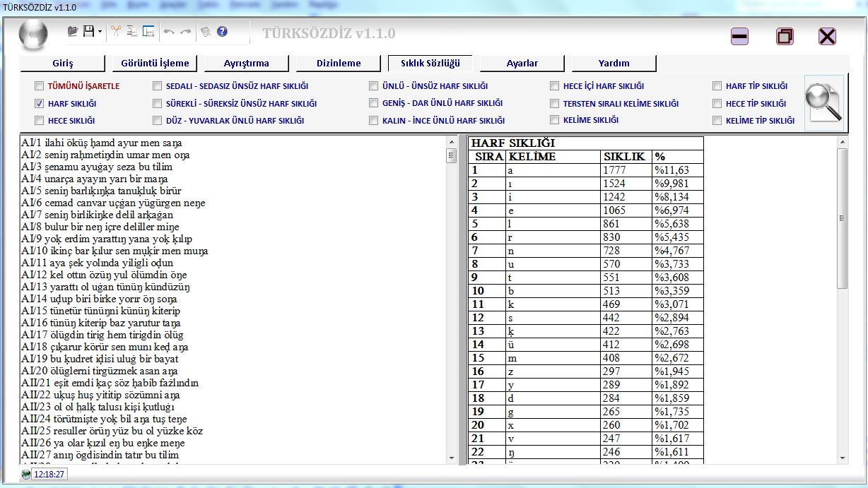Switch to the Dizinleme tab
Screen dimensions: 868x488
pyautogui.click(x=339, y=64)
